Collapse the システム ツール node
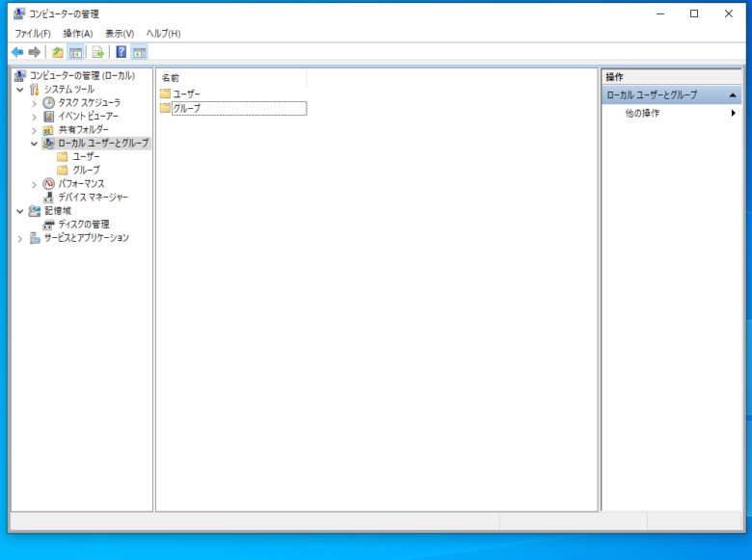This screenshot has height=560, width=752. click(19, 90)
